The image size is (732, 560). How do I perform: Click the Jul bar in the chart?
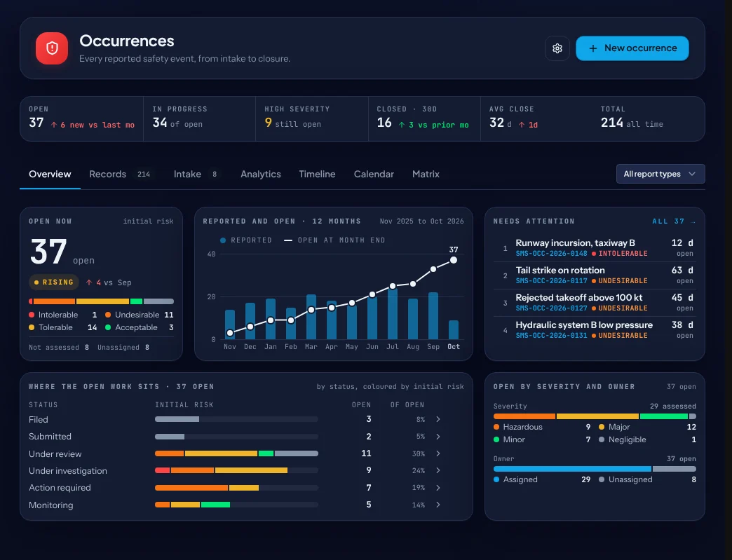click(393, 313)
